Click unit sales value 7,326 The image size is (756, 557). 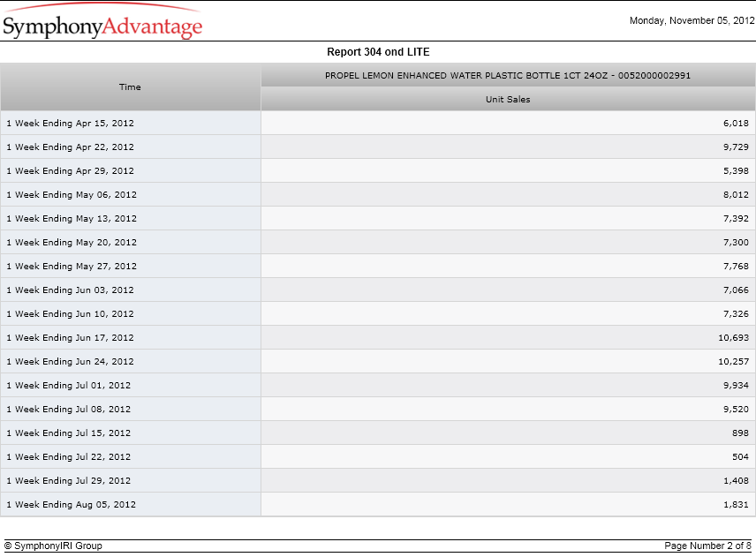point(736,314)
